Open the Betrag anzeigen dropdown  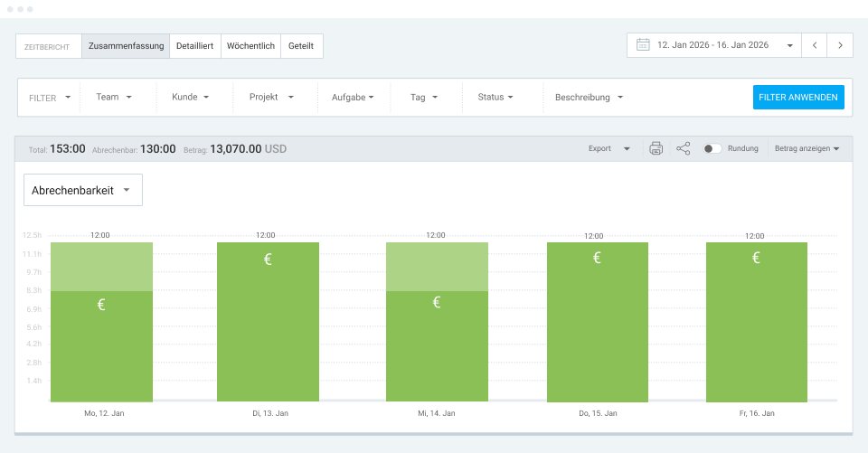(x=807, y=148)
